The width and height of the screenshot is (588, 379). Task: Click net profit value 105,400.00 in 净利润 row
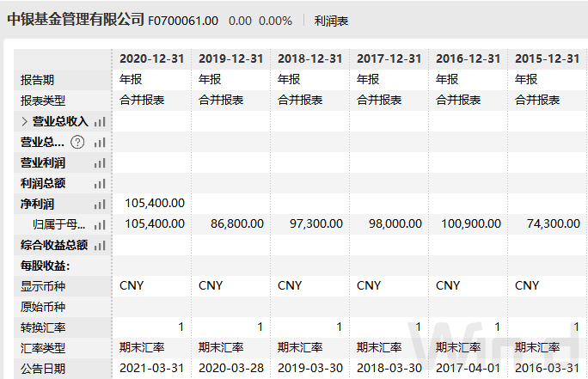coord(155,203)
